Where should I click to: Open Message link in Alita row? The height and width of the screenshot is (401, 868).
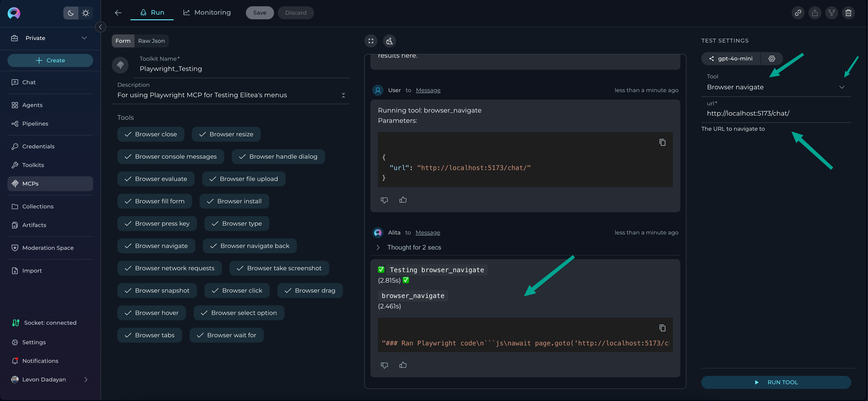(428, 233)
